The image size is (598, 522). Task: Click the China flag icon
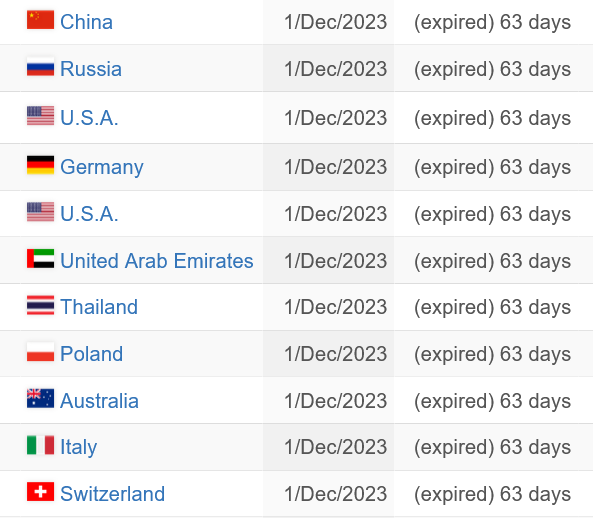[x=40, y=20]
